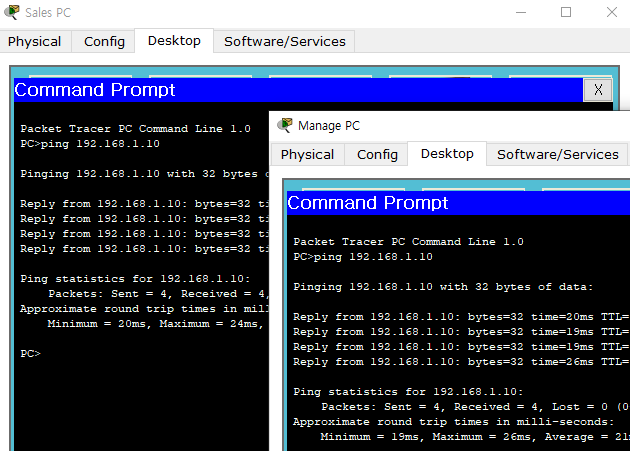The height and width of the screenshot is (451, 630).
Task: Open the Config tab in Manage PC
Action: pos(377,154)
